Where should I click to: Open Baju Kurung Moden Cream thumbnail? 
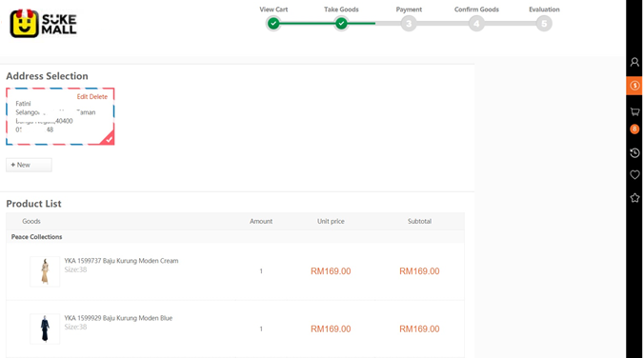tap(45, 271)
